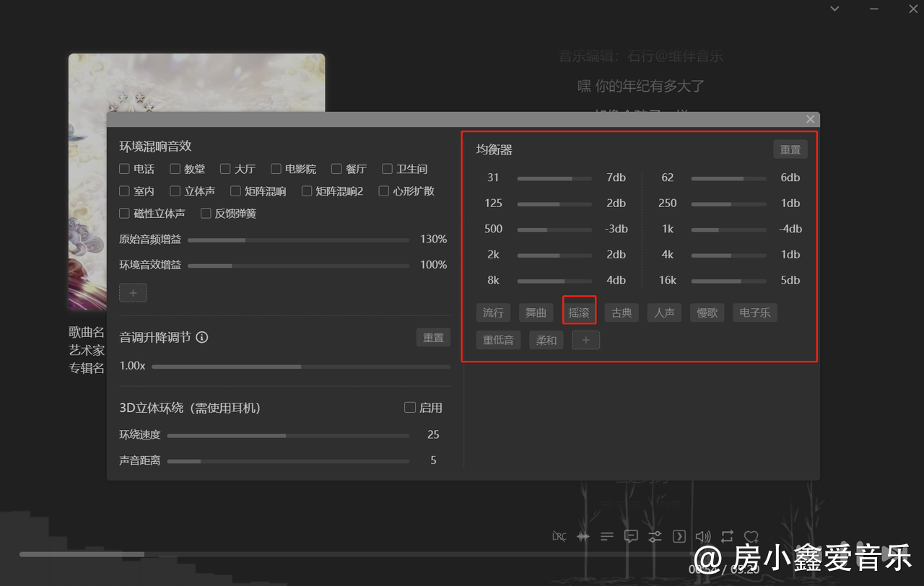Reset pitch adjustment using 重置 button
The image size is (924, 586).
pos(433,337)
